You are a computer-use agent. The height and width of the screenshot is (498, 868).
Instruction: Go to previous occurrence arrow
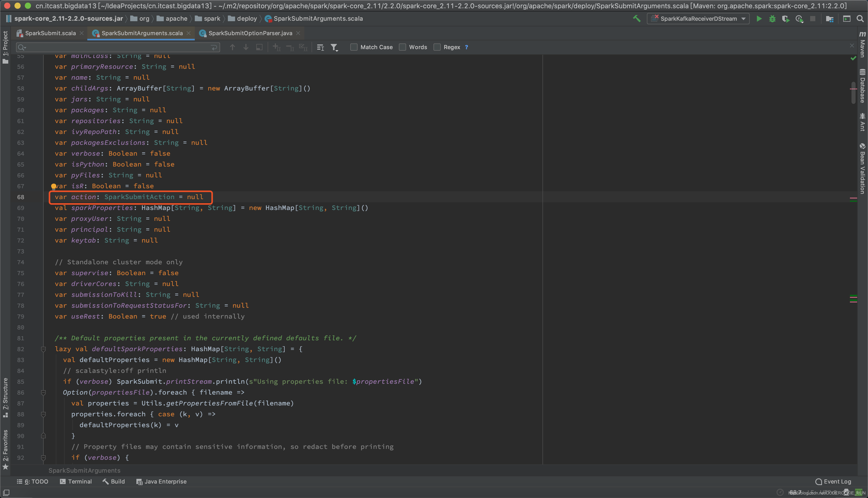tap(233, 47)
